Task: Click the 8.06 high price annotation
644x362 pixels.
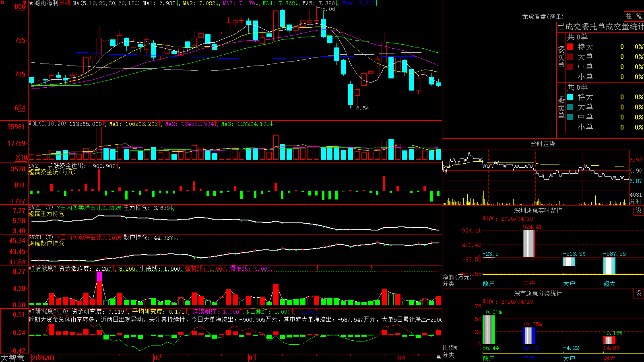Action: (x=329, y=9)
